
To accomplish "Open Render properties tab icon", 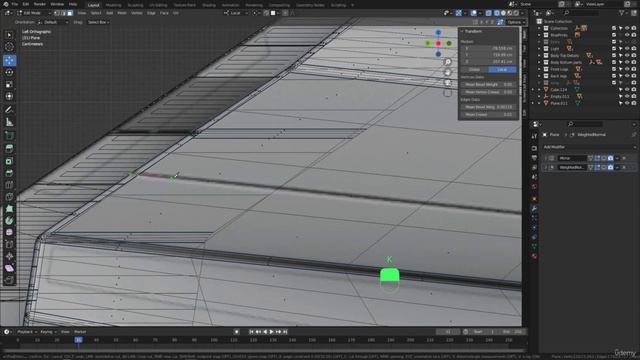I will (534, 148).
